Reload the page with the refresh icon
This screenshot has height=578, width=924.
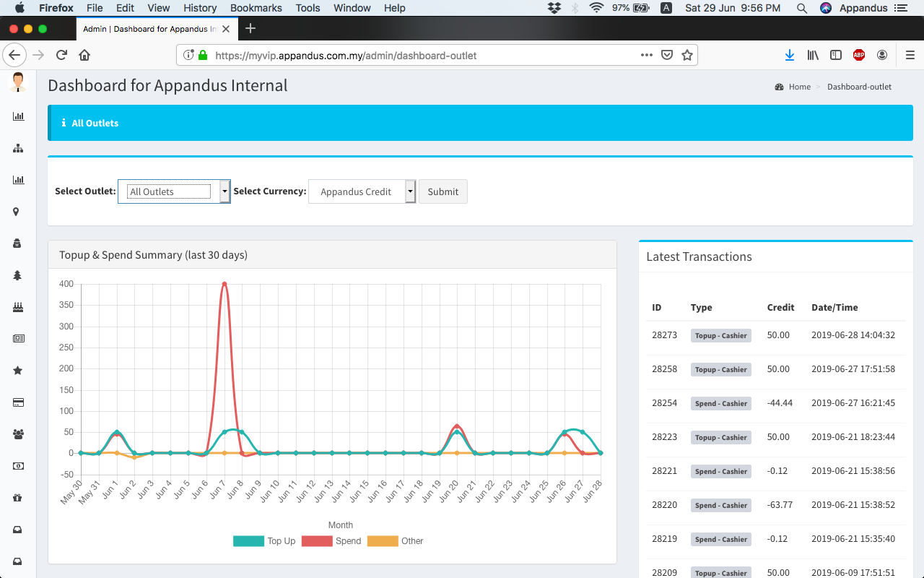pos(62,55)
